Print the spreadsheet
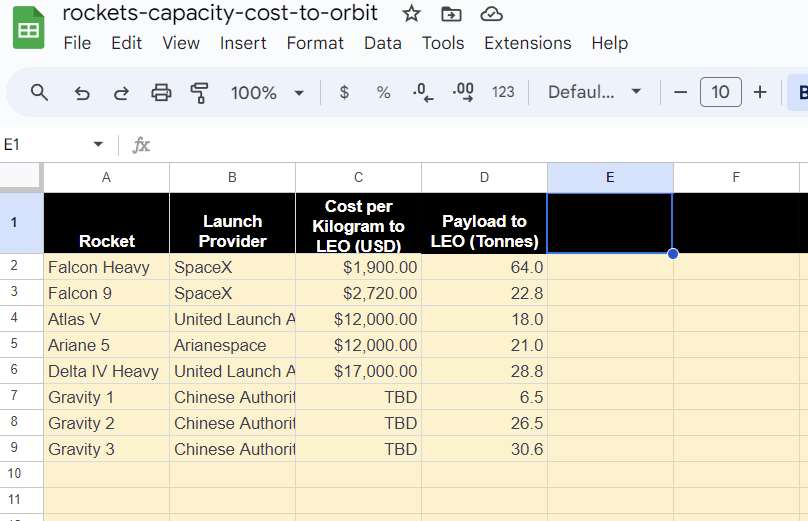Screen dimensions: 808x521 point(161,92)
